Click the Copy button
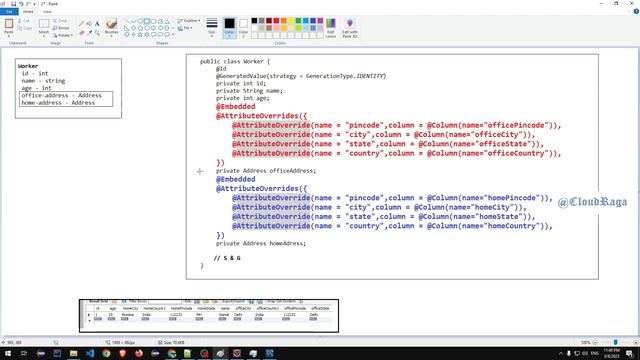 pos(24,28)
